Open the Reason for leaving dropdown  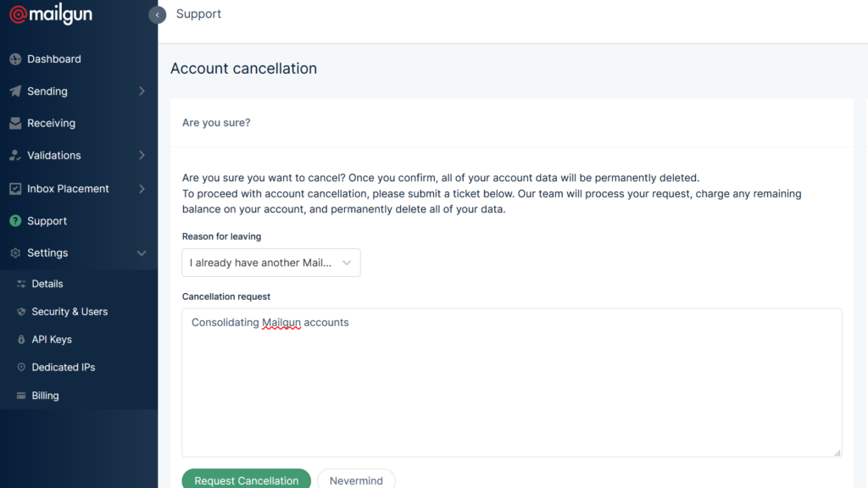click(271, 263)
